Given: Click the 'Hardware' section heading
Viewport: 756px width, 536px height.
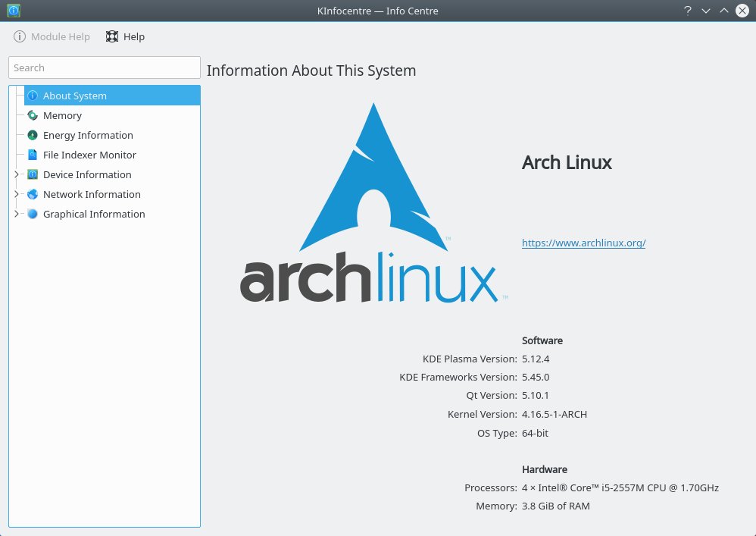Looking at the screenshot, I should (545, 469).
